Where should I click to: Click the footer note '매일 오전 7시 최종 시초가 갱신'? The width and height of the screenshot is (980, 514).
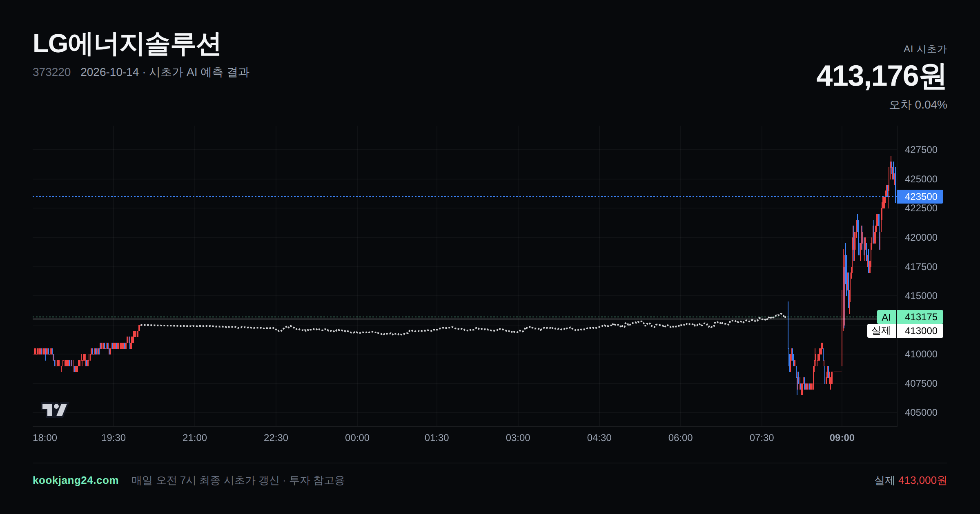[x=205, y=481]
